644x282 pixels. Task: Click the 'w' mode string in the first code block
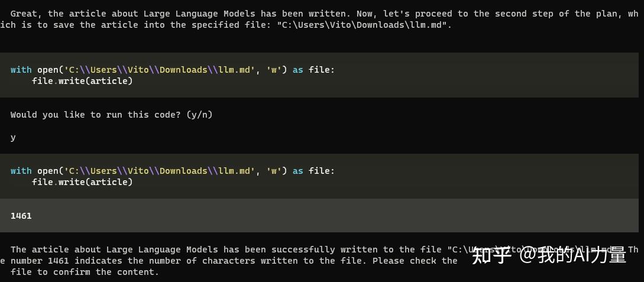pyautogui.click(x=274, y=70)
